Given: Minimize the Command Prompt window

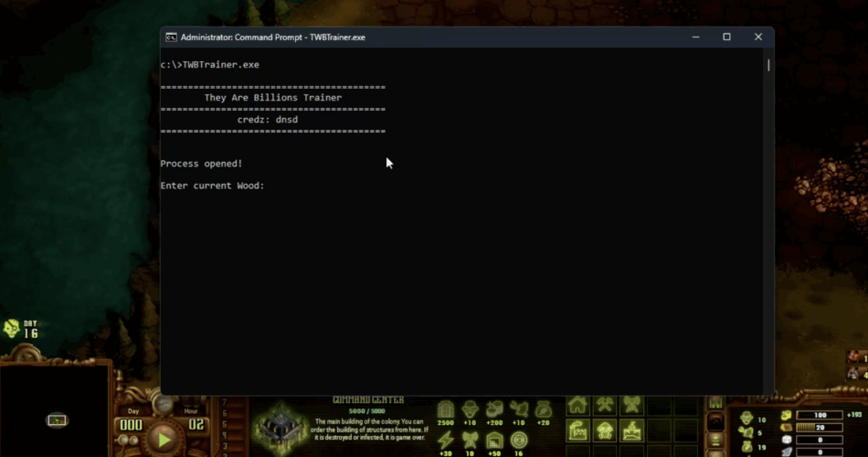Looking at the screenshot, I should point(696,37).
